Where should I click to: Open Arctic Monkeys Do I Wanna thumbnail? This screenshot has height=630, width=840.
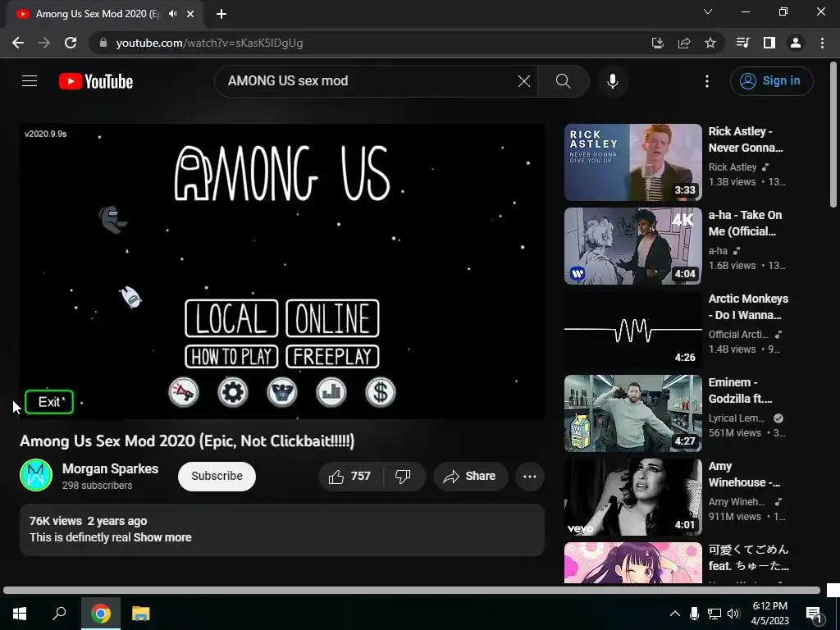[x=632, y=330]
